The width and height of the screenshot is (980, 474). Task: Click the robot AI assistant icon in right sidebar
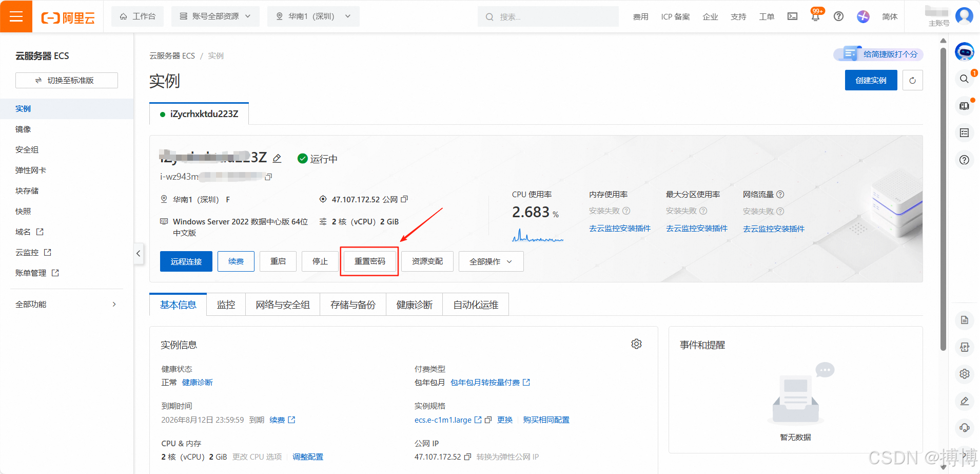pyautogui.click(x=964, y=51)
